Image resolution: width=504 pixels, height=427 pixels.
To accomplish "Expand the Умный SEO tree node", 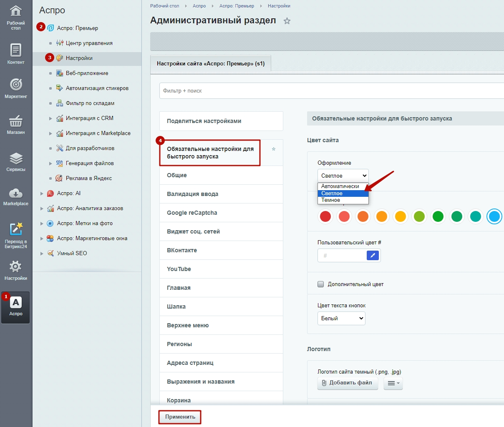I will click(x=42, y=254).
